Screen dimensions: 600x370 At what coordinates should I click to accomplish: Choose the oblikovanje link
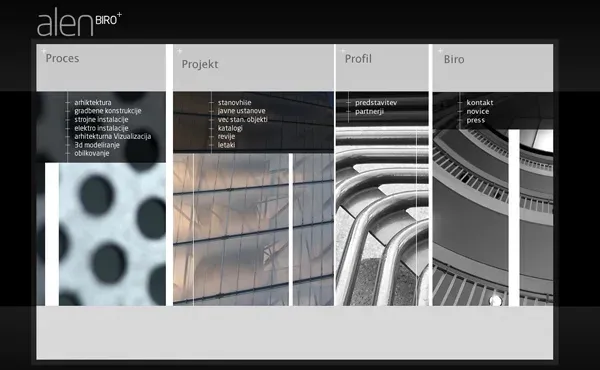coord(92,153)
